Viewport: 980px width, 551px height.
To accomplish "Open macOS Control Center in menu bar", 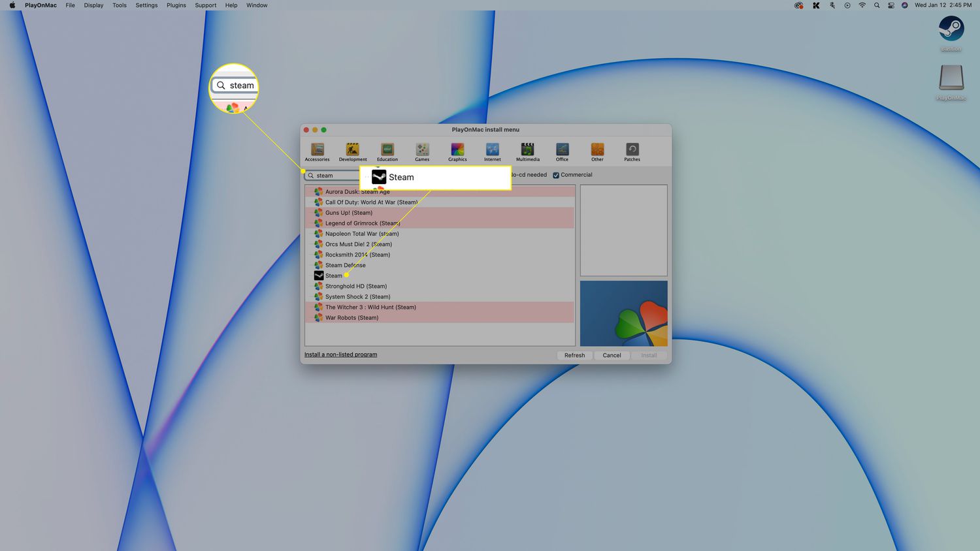I will (890, 5).
